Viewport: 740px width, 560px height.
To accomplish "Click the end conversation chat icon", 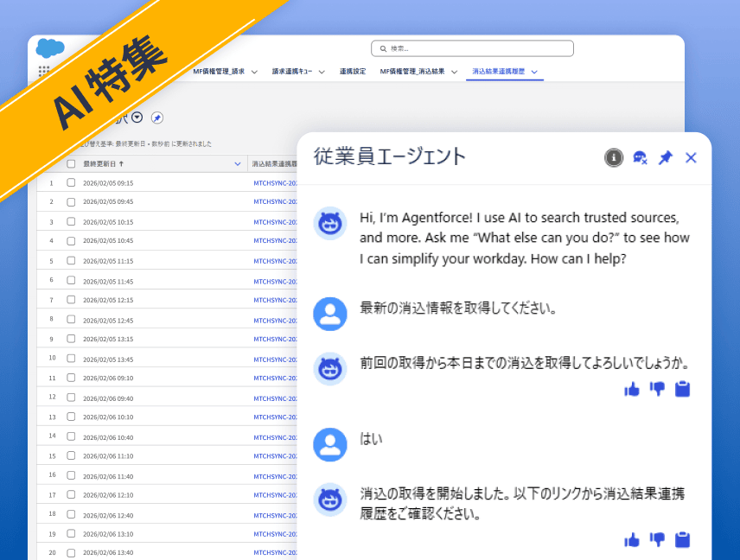I will 640,157.
